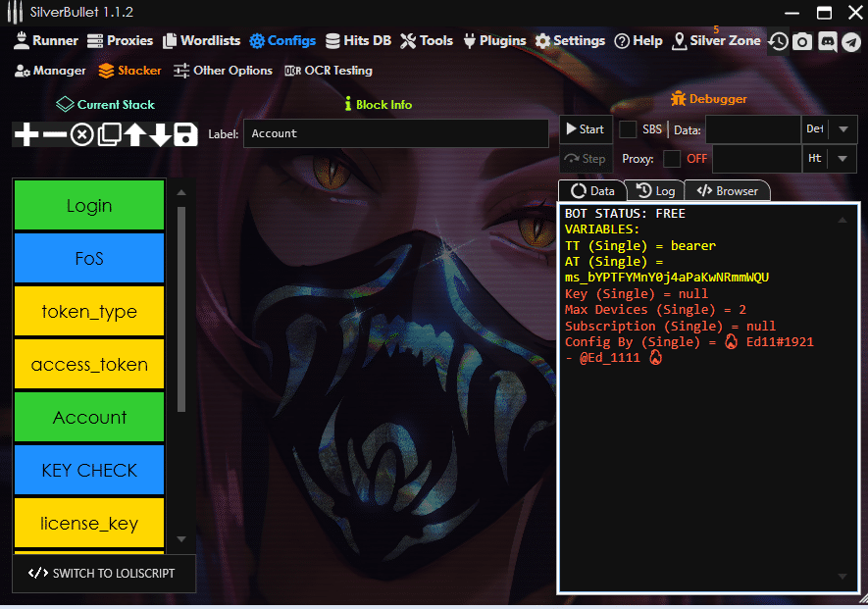The height and width of the screenshot is (609, 868).
Task: Edit the Label field showing Account
Action: coord(396,133)
